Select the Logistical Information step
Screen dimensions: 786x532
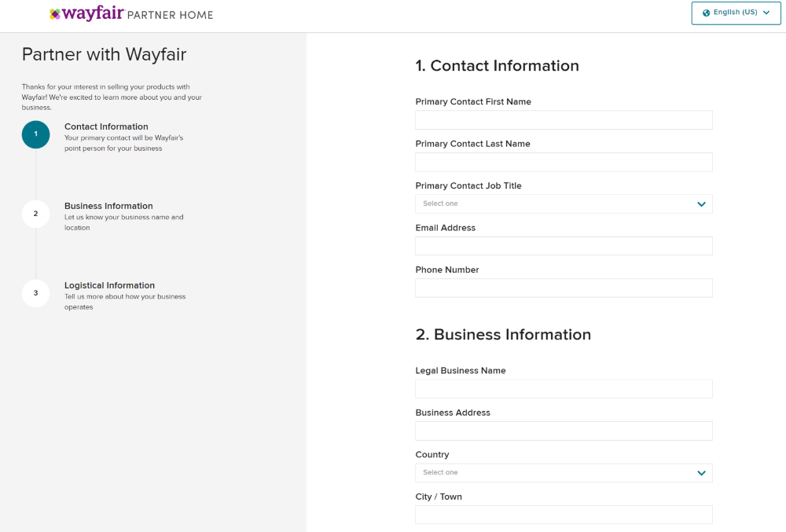point(109,284)
